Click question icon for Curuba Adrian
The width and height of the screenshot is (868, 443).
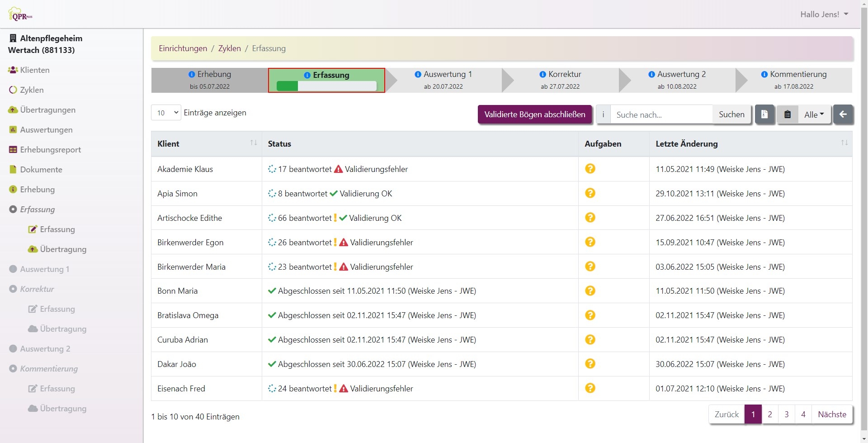pyautogui.click(x=590, y=339)
